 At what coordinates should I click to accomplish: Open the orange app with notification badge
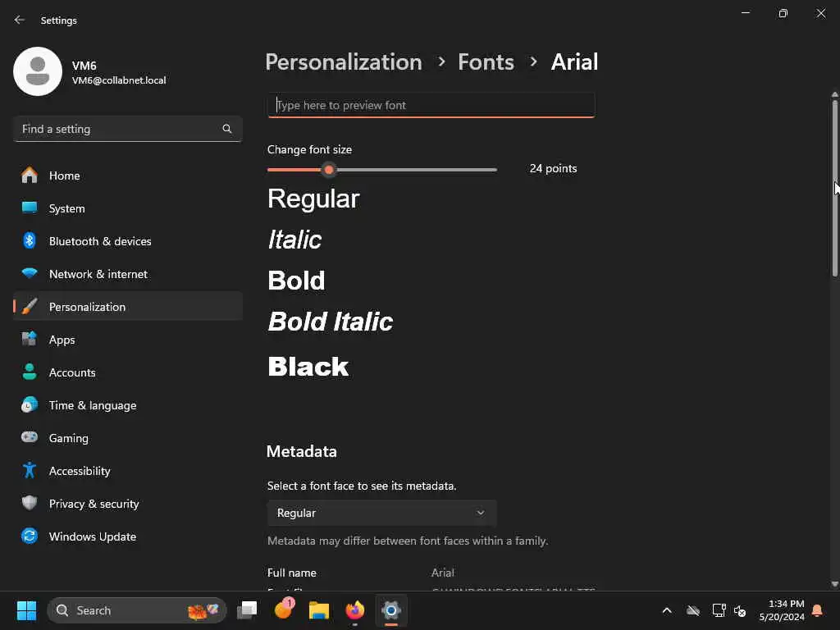283,609
